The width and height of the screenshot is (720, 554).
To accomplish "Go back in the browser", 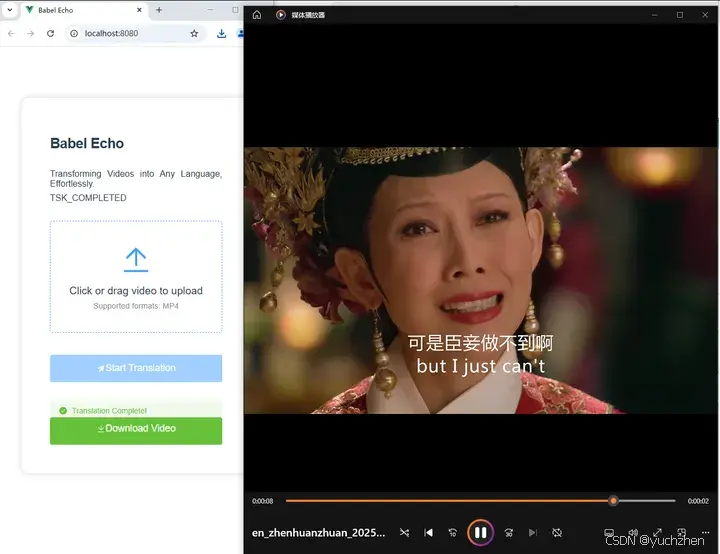I will (x=11, y=34).
